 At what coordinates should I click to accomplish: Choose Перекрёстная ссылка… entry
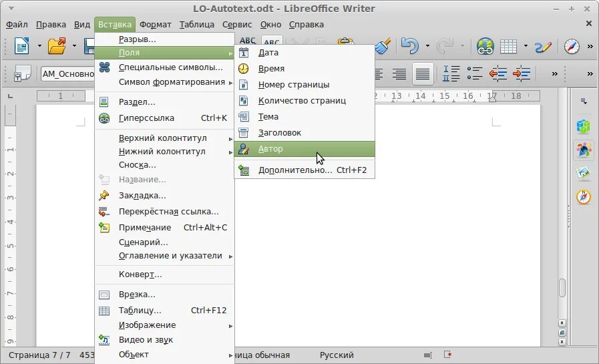(165, 212)
